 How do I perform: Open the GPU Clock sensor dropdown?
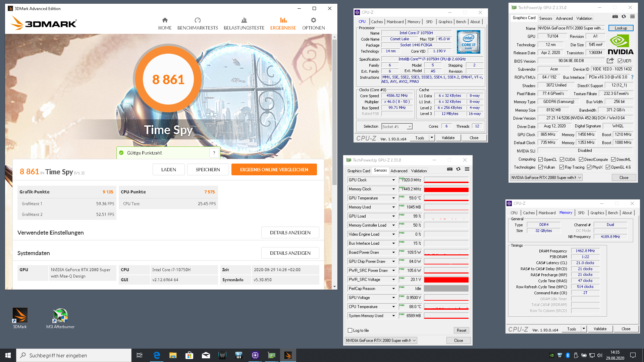point(393,180)
